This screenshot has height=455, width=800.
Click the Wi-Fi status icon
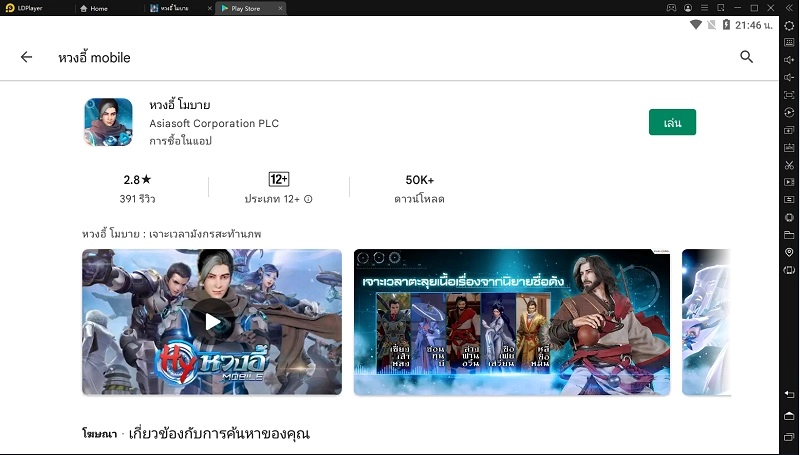pos(695,24)
